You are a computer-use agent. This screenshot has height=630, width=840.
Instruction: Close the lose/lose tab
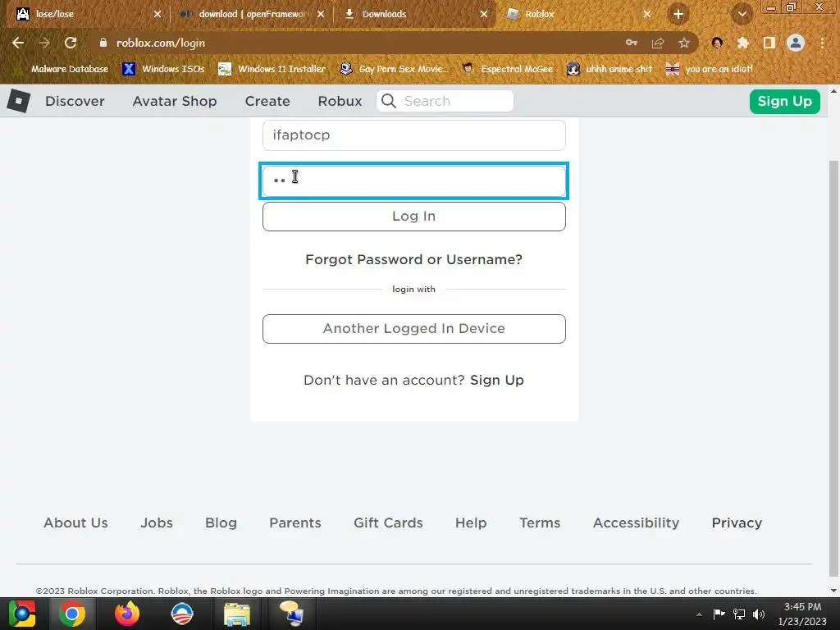(157, 14)
